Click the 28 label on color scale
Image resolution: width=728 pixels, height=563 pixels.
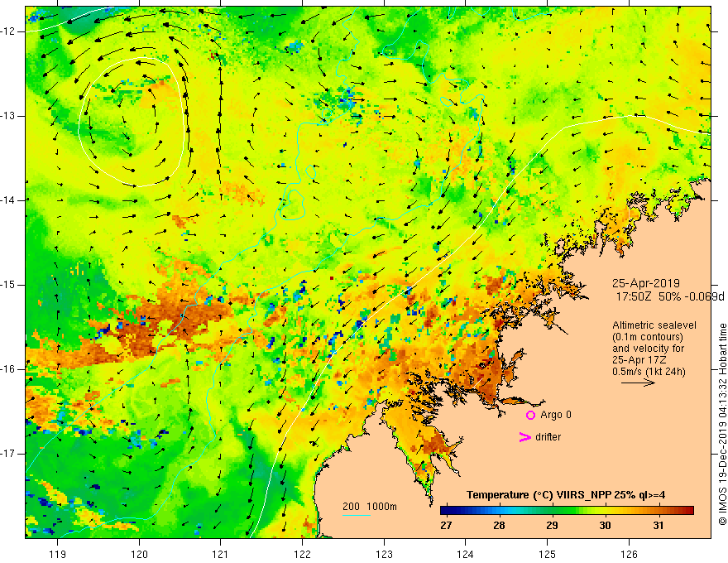pos(499,526)
